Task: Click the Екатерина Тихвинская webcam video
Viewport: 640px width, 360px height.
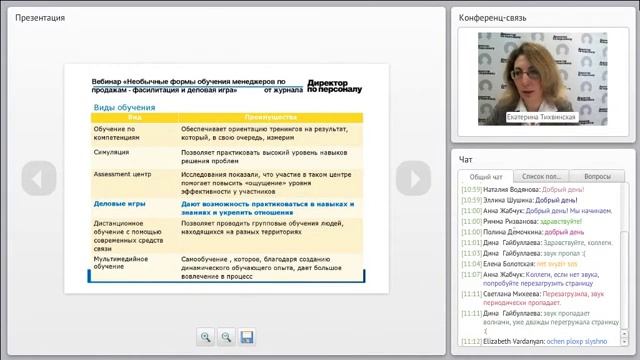Action: coord(542,79)
